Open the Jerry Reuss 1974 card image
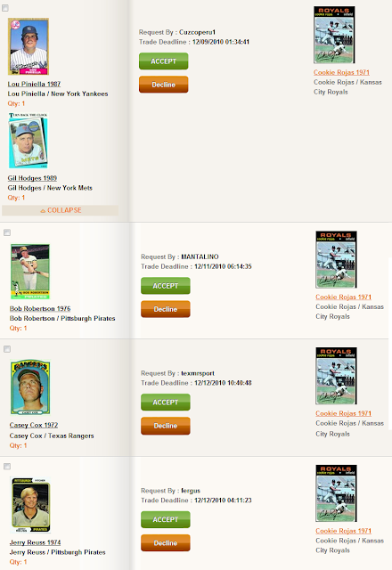This screenshot has height=570, width=392. (x=30, y=505)
